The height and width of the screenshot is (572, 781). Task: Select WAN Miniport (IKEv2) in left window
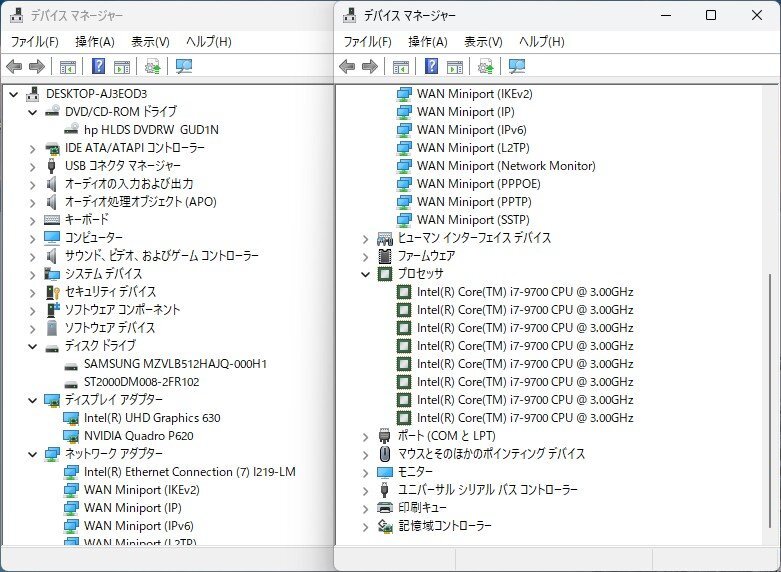pyautogui.click(x=141, y=489)
